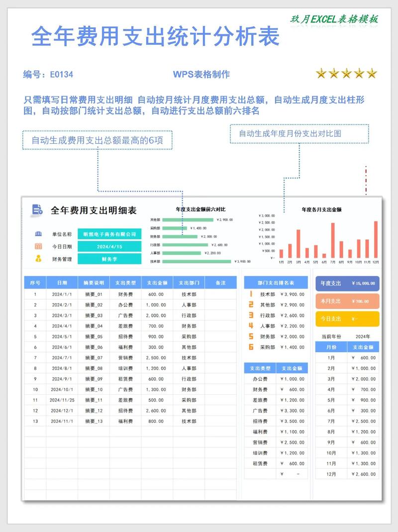The width and height of the screenshot is (398, 532).
Task: Click the blue 年度支出 summary card
Action: (x=347, y=283)
